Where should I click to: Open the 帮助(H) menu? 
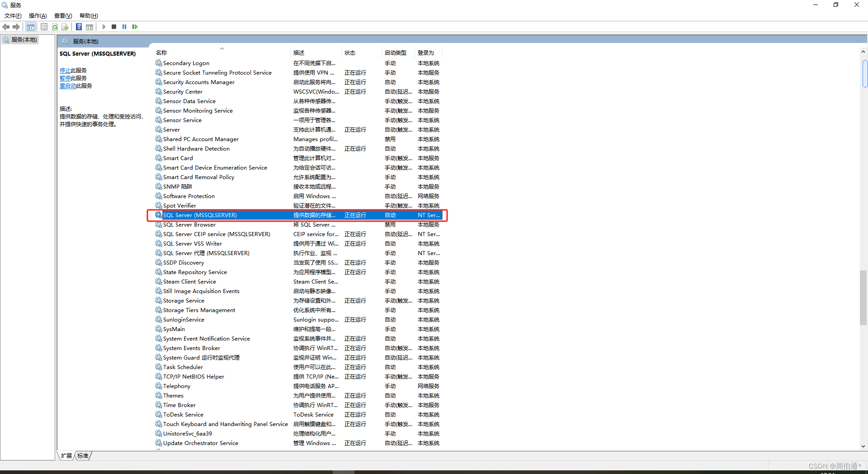tap(88, 16)
